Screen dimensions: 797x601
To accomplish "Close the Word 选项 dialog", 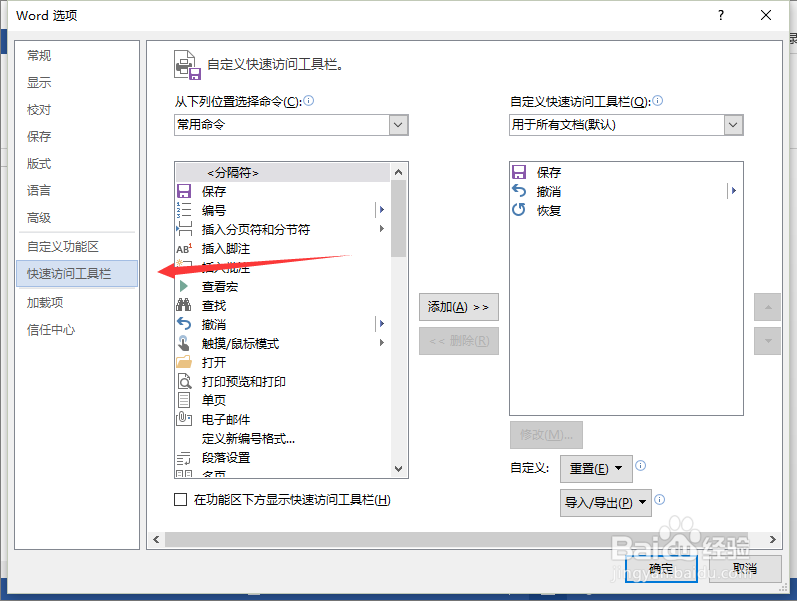I will tap(766, 15).
